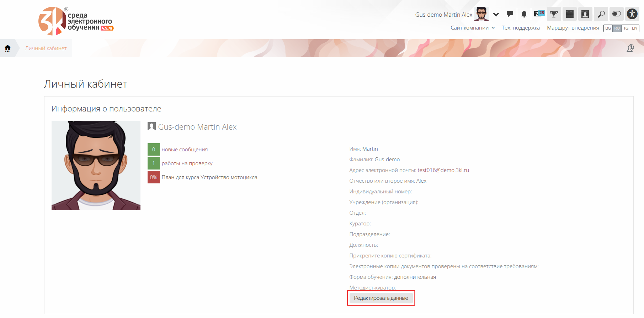The image size is (644, 318).
Task: Open the Маршрут внедрения menu item
Action: [x=573, y=28]
